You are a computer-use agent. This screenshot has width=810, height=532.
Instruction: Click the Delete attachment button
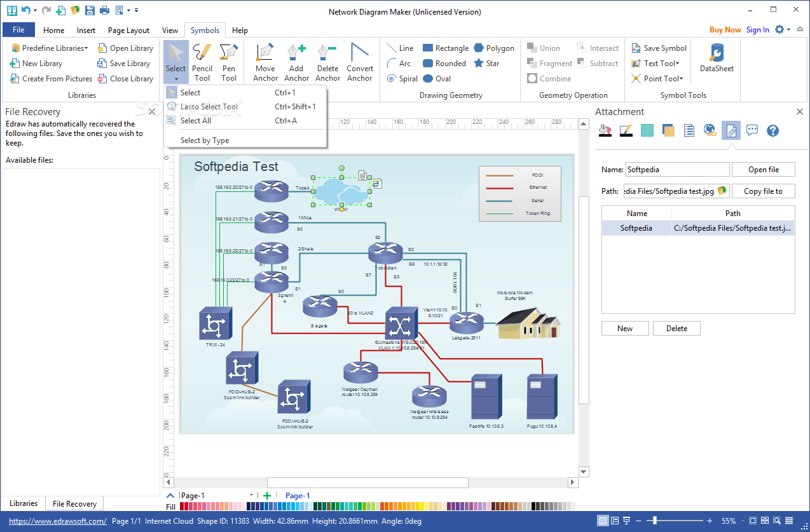[x=676, y=328]
